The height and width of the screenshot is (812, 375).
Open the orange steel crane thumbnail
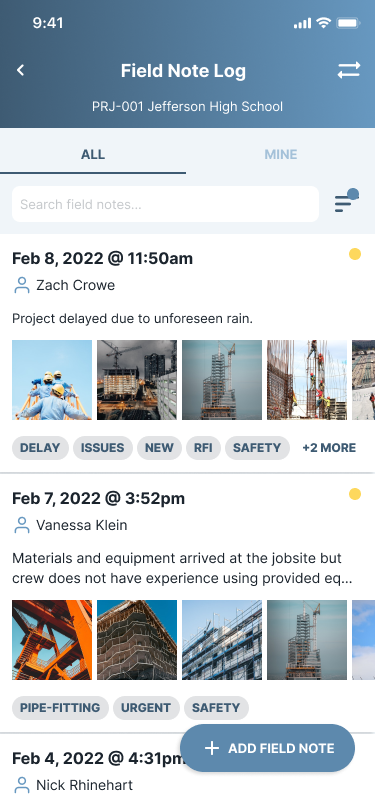pos(52,640)
